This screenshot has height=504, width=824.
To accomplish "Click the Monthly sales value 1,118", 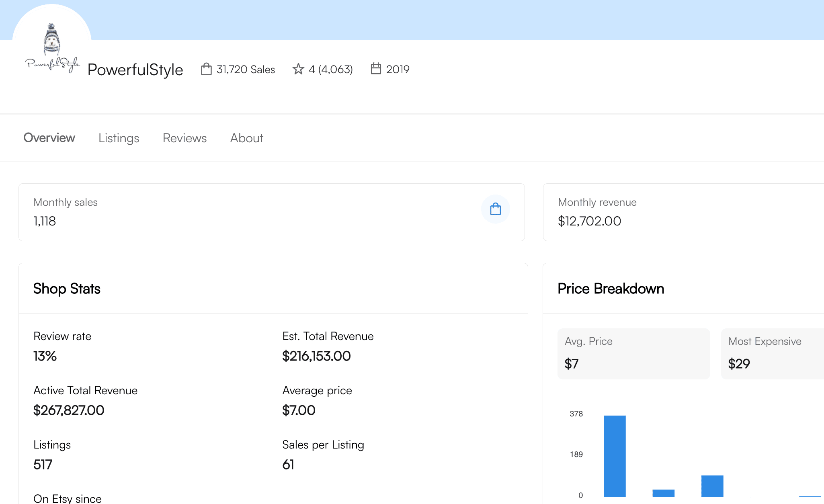I will click(45, 221).
